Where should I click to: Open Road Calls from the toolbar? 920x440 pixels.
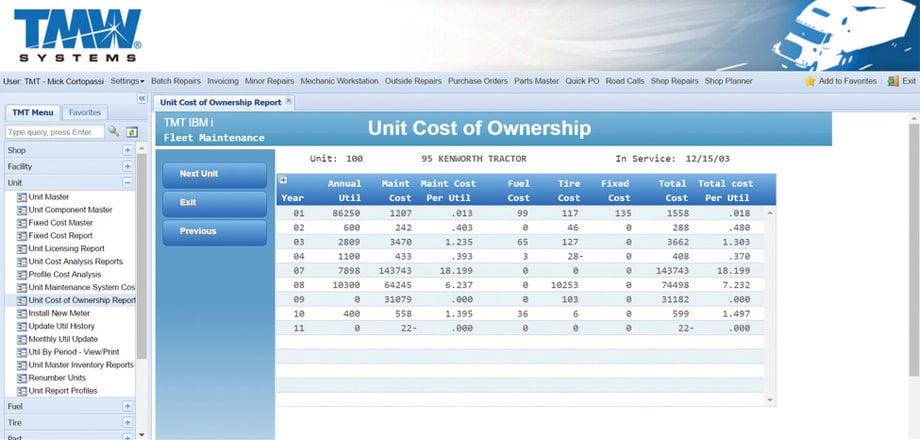click(x=625, y=81)
